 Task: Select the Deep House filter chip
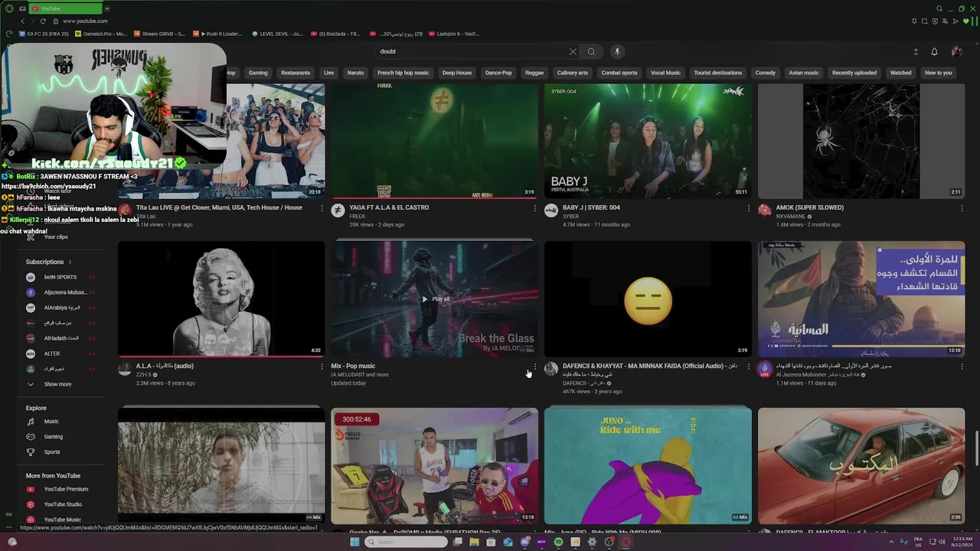(457, 73)
